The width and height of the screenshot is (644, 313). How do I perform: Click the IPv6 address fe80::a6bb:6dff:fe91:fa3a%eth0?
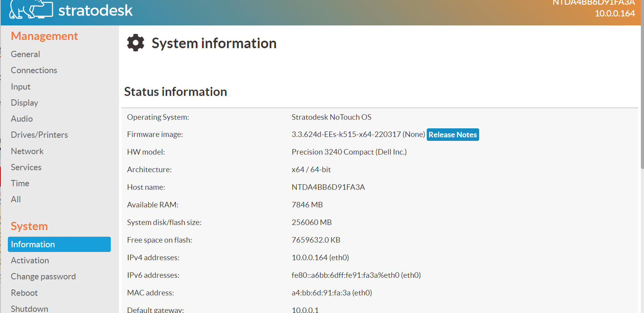pyautogui.click(x=345, y=275)
